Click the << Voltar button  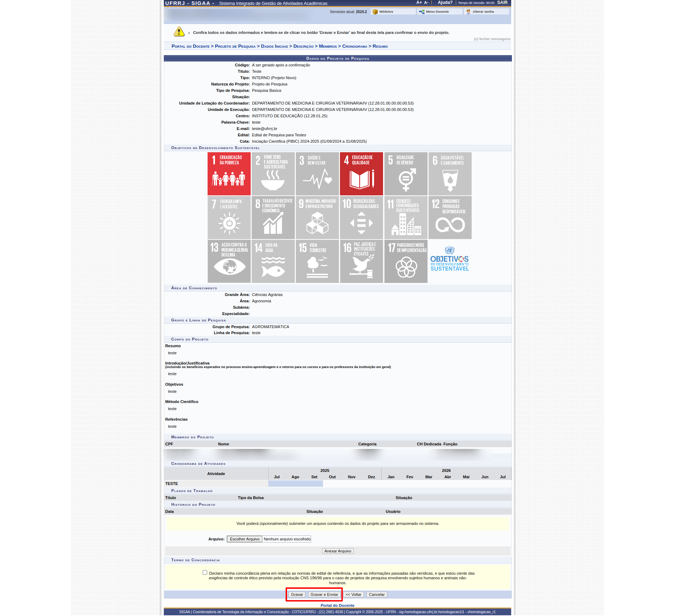(353, 594)
